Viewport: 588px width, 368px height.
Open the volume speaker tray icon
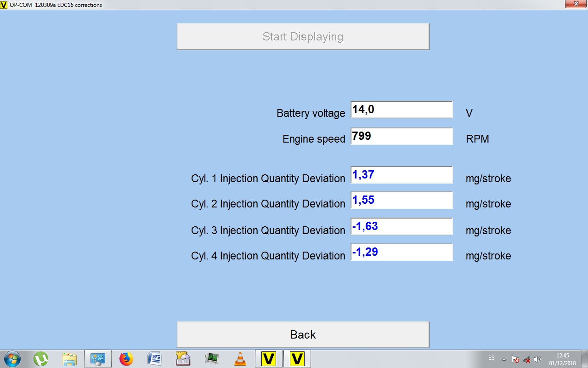coord(537,359)
